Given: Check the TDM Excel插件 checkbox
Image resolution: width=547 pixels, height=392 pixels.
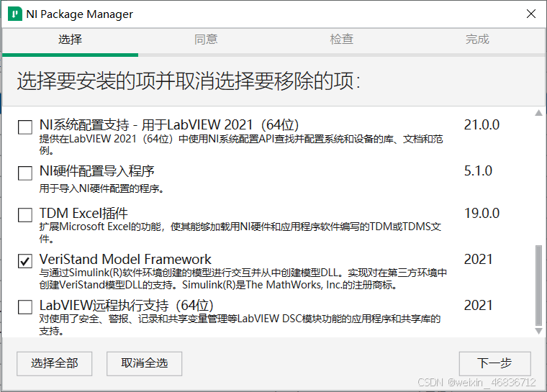Looking at the screenshot, I should (25, 215).
